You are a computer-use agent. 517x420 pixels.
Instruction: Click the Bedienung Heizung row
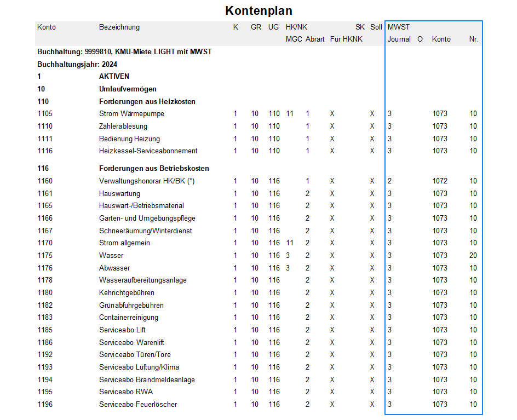(x=129, y=139)
